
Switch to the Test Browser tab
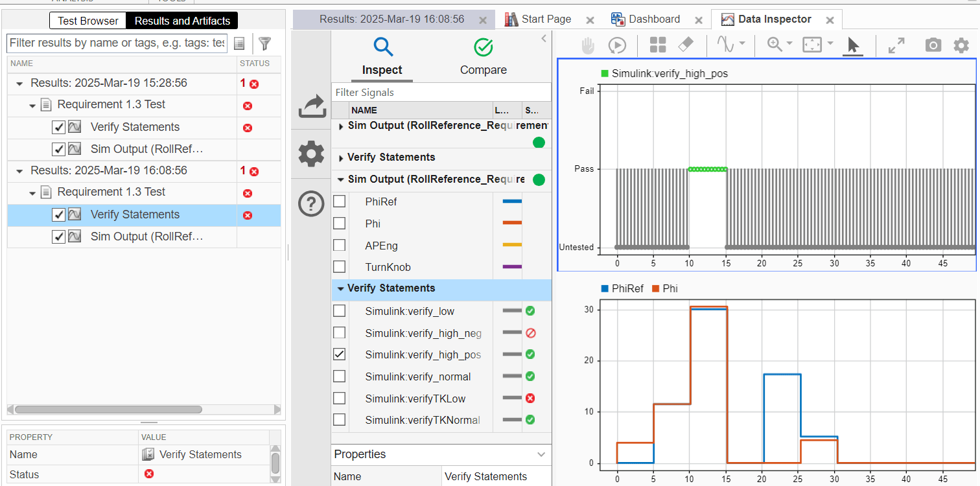tap(88, 21)
